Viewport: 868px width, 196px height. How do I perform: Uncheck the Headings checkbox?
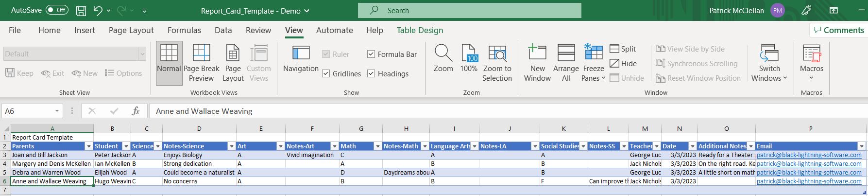point(371,73)
